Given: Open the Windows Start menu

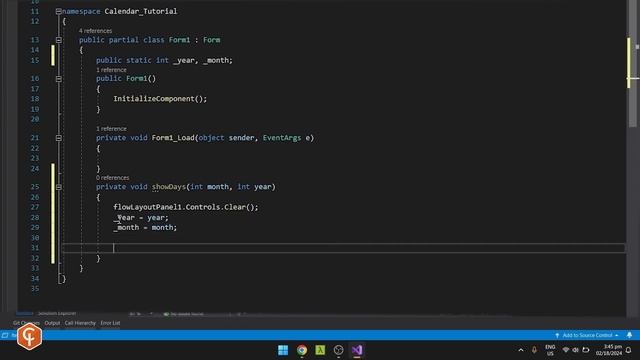Looking at the screenshot, I should (x=283, y=350).
